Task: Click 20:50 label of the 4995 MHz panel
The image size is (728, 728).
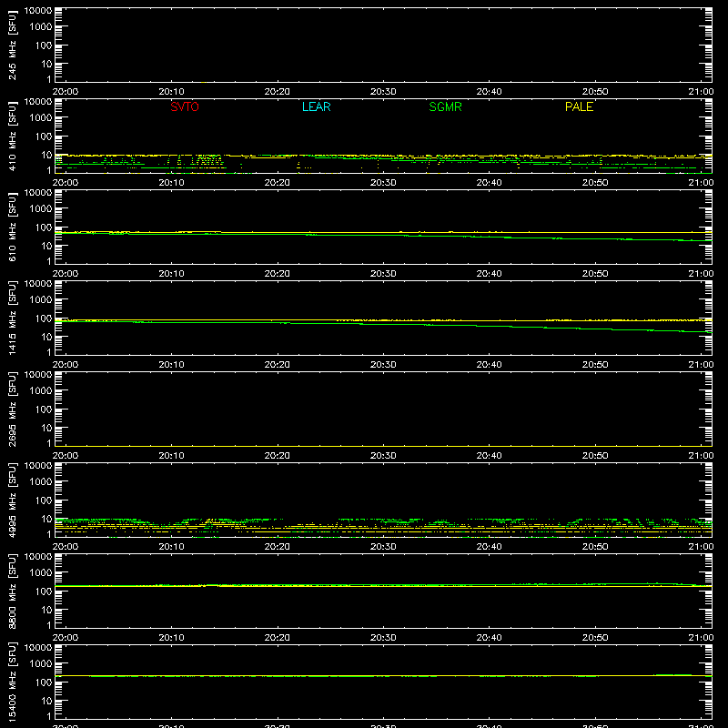Action: 595,547
